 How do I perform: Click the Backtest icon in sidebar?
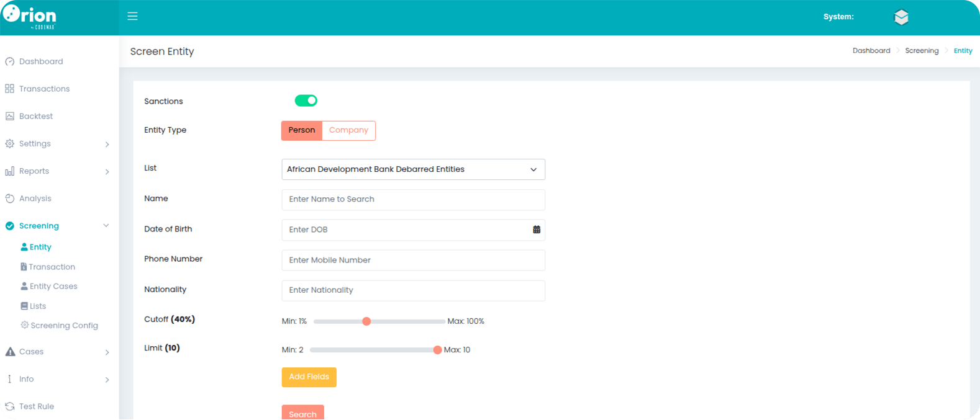10,116
